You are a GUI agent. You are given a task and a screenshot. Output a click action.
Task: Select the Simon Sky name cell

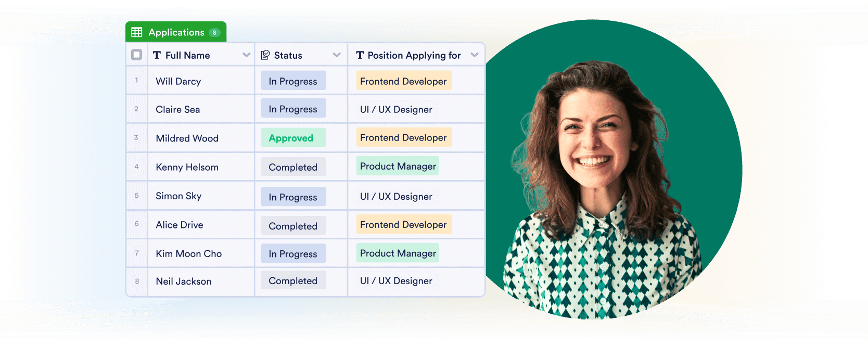pos(201,196)
